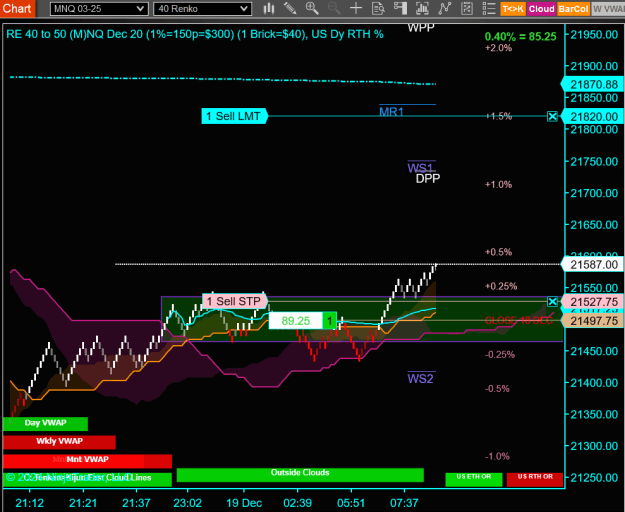
Task: Click the green position quantity 1 box
Action: pos(329,321)
